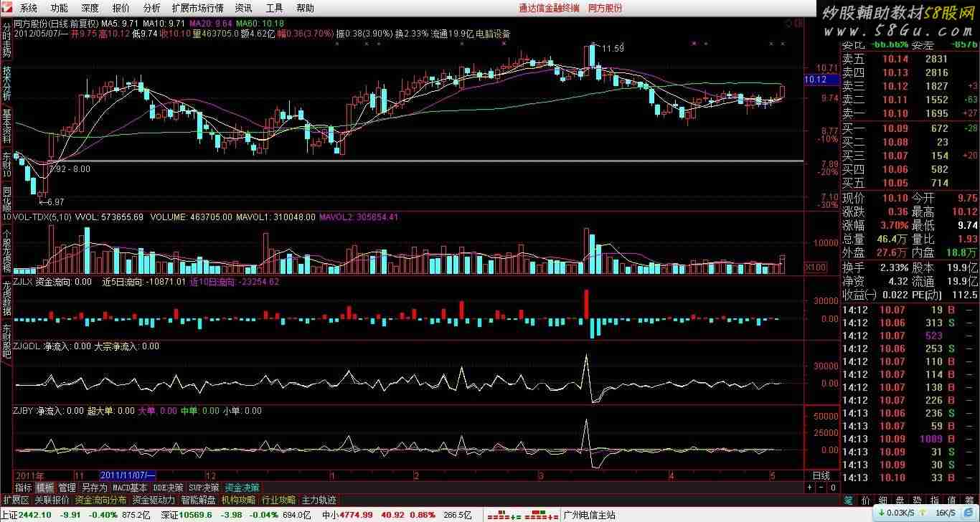Click the ZJLX 资金流向 indicator label
Screen dimensions: 980x522
point(52,282)
